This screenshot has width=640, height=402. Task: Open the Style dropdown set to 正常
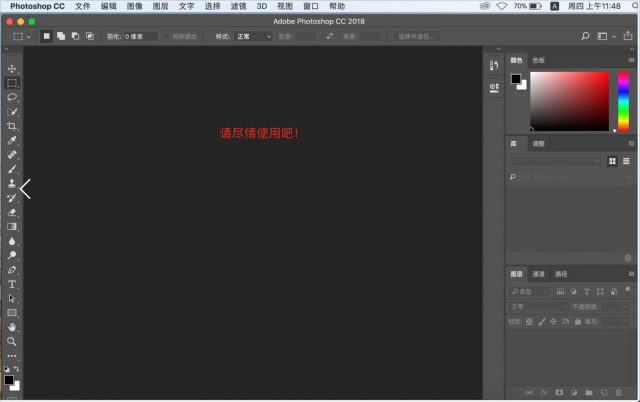(x=253, y=36)
